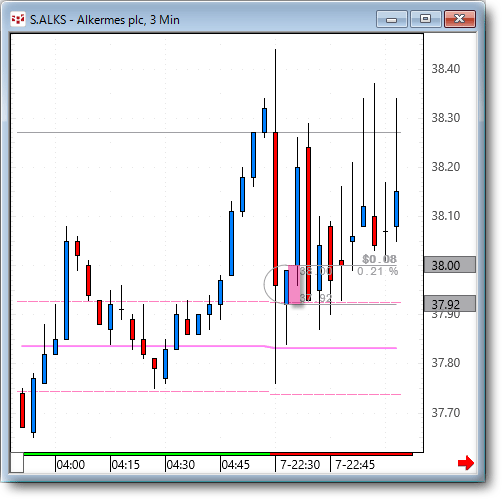Click the 38.20 price label

[x=446, y=167]
